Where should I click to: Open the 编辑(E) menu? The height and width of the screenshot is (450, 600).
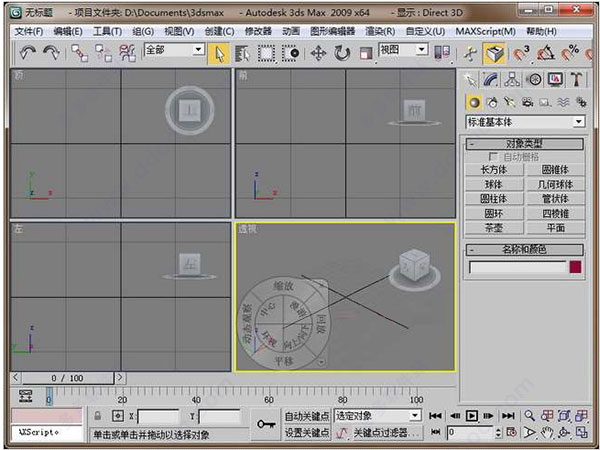[x=68, y=31]
